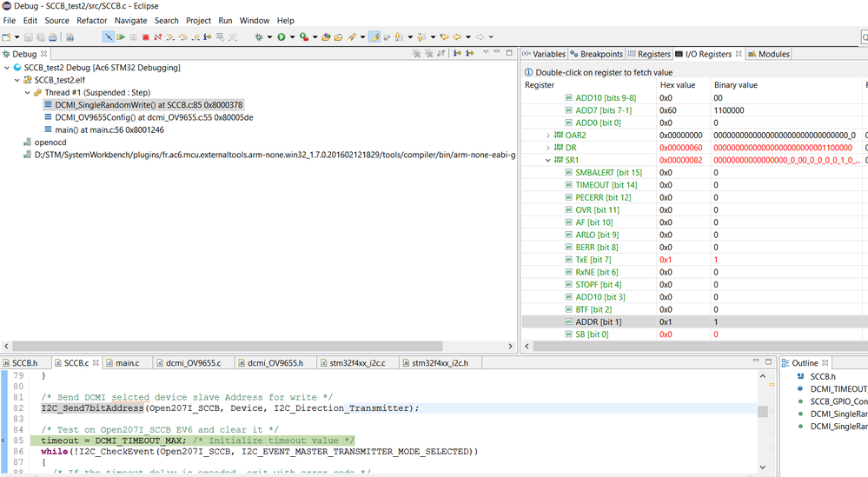
Task: Expand the OAR2 register row
Action: coord(548,136)
